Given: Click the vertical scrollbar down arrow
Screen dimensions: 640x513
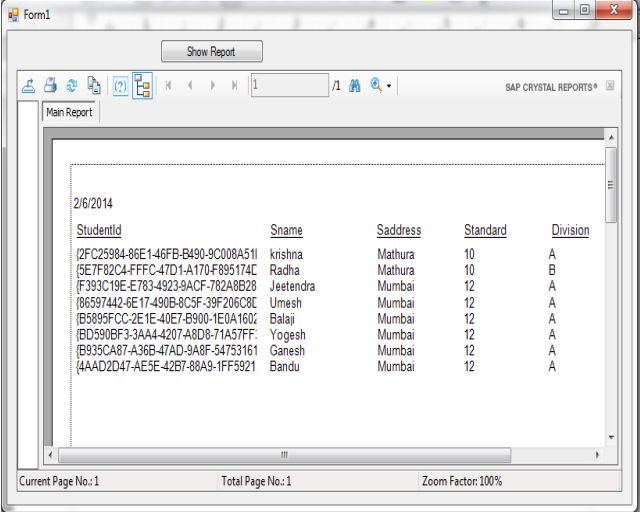Looking at the screenshot, I should [x=612, y=438].
